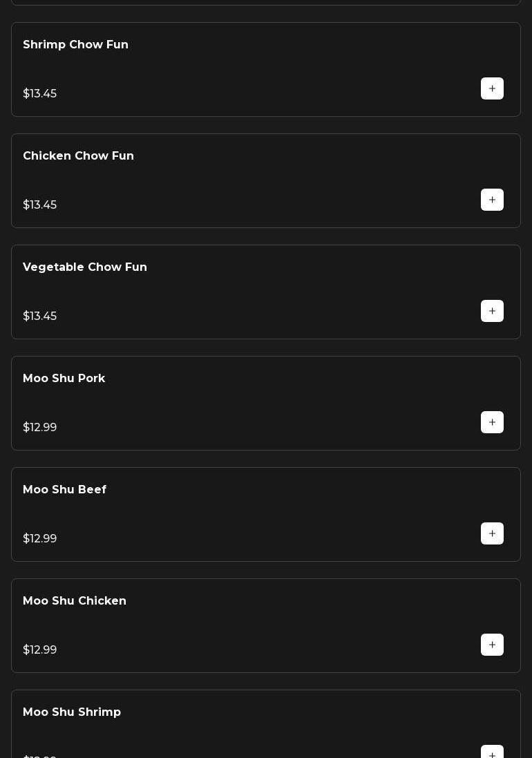
Task: Select the price under Vegetable Chow Fun
Action: (x=40, y=316)
